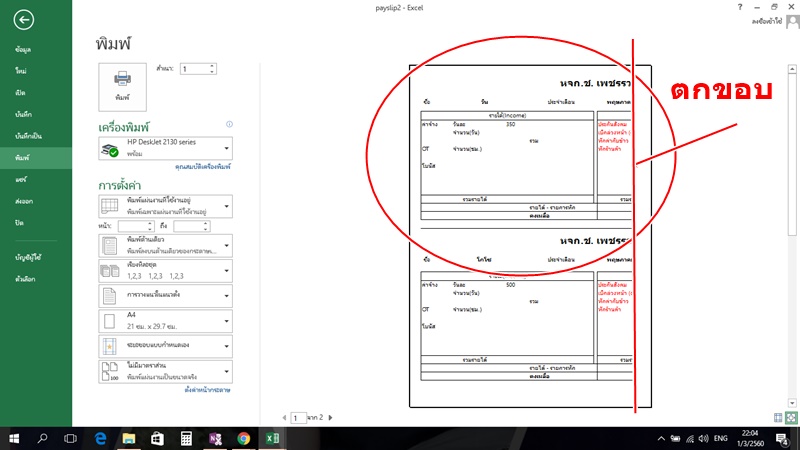Open the แชร์ (Share) sidebar item

(21, 180)
